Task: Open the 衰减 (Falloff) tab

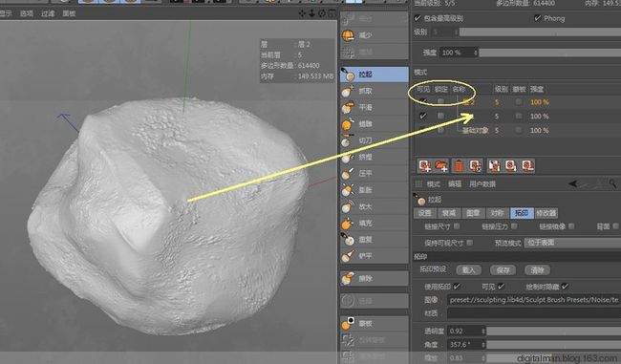Action: (449, 213)
